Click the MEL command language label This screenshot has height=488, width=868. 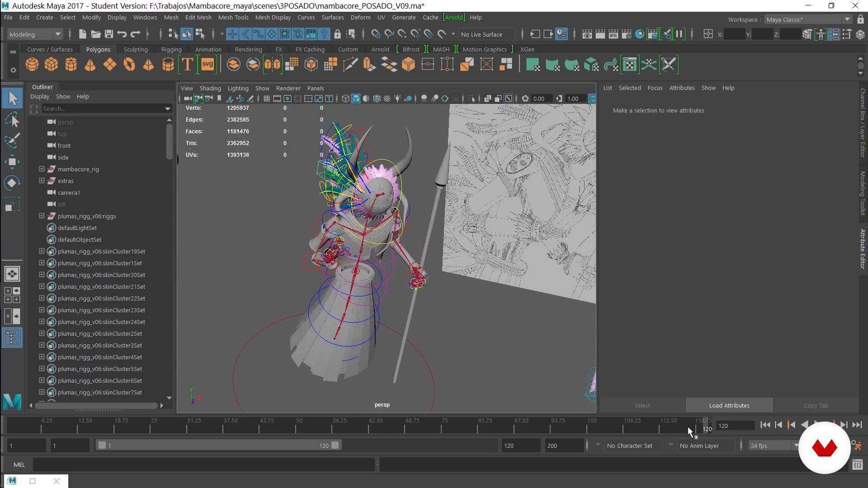click(19, 465)
